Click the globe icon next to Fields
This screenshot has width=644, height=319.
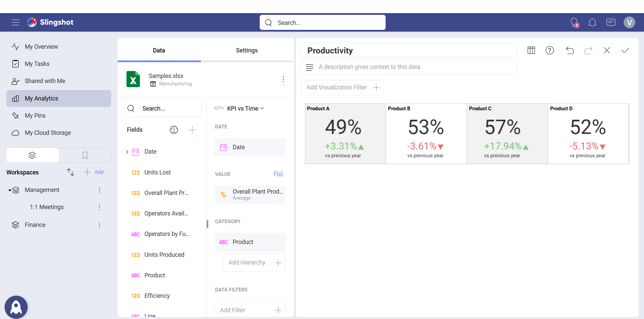point(174,129)
